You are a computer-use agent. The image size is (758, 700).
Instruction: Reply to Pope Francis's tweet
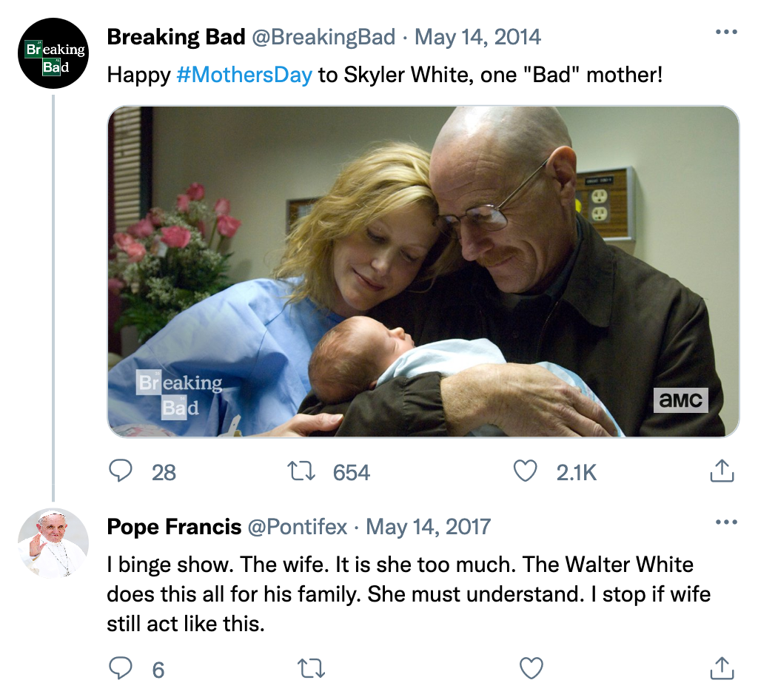(x=121, y=669)
